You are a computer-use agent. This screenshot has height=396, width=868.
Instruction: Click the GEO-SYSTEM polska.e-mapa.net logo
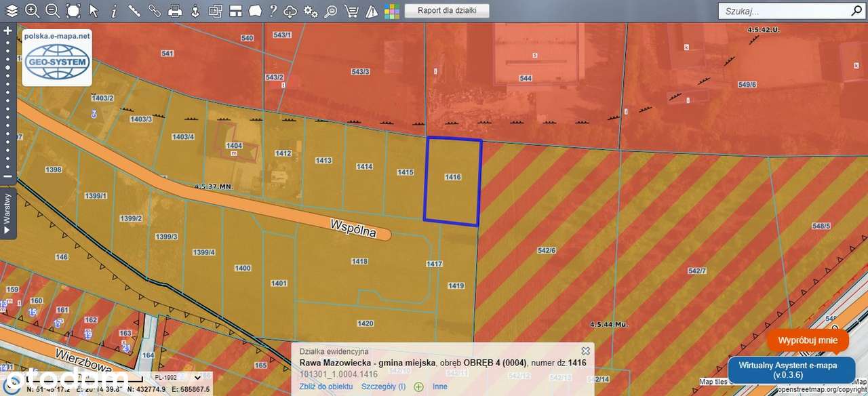(x=57, y=58)
